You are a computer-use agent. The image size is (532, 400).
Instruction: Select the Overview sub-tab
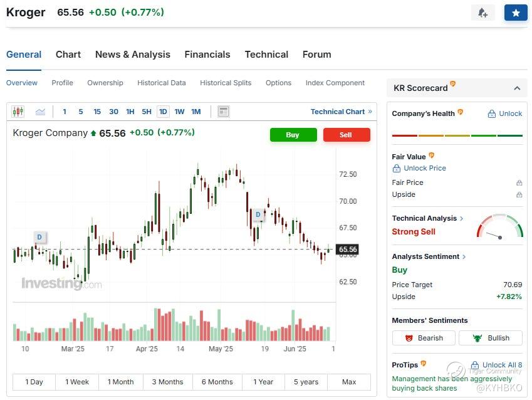pos(22,83)
